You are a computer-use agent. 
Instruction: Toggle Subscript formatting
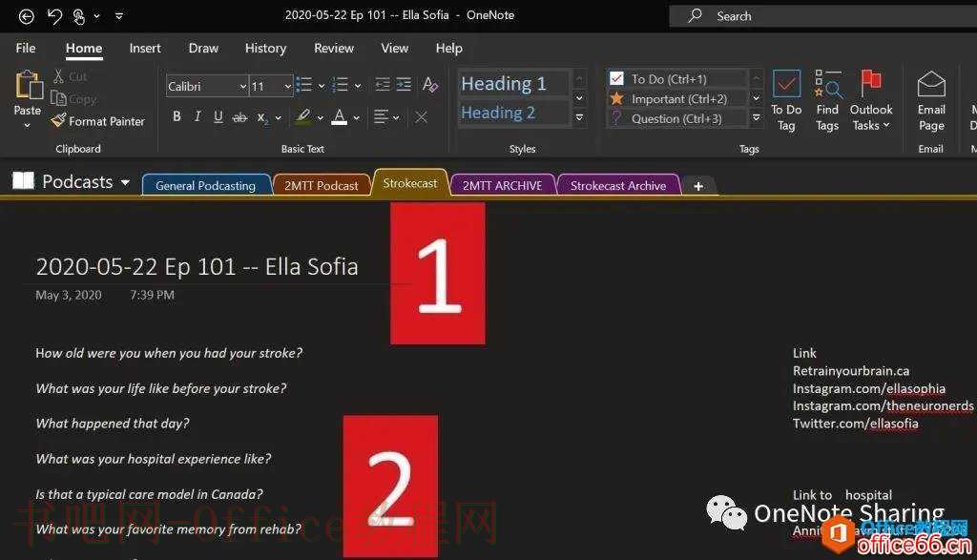click(x=262, y=117)
